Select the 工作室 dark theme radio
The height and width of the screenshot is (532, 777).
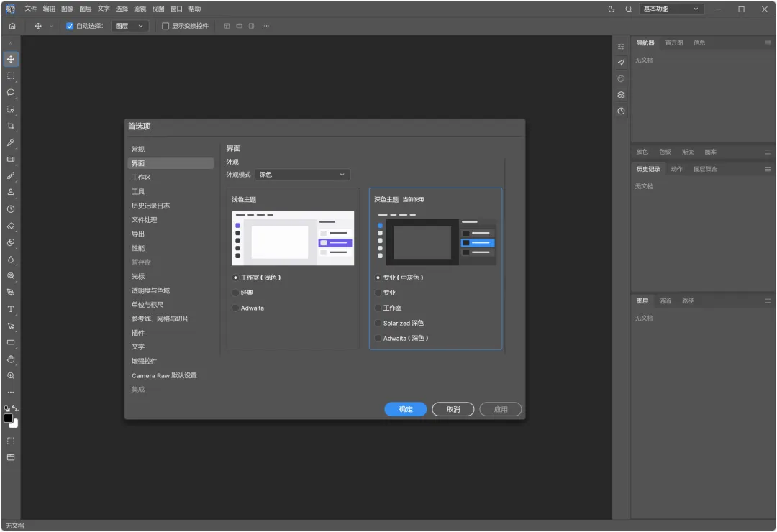click(x=378, y=308)
